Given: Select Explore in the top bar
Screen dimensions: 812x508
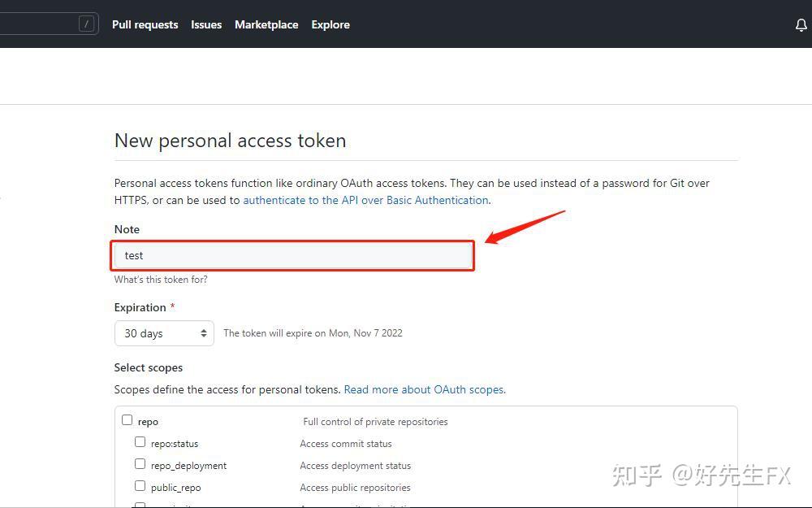Looking at the screenshot, I should click(330, 24).
